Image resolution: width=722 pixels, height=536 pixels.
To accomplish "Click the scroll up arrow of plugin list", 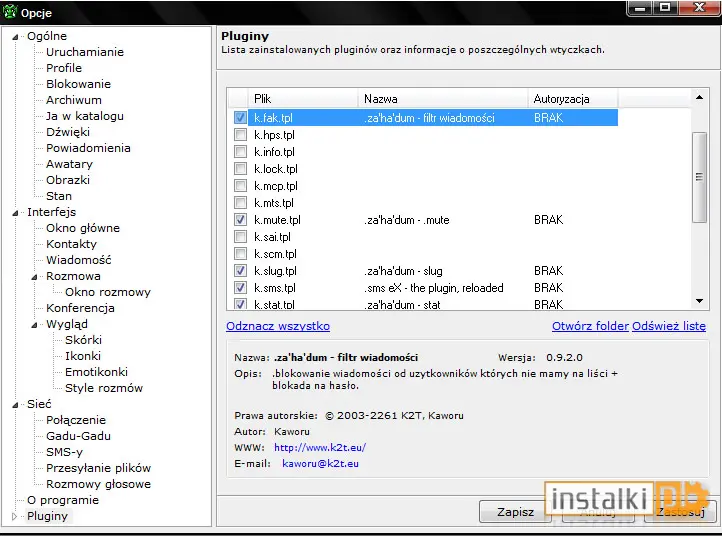I will pyautogui.click(x=699, y=97).
